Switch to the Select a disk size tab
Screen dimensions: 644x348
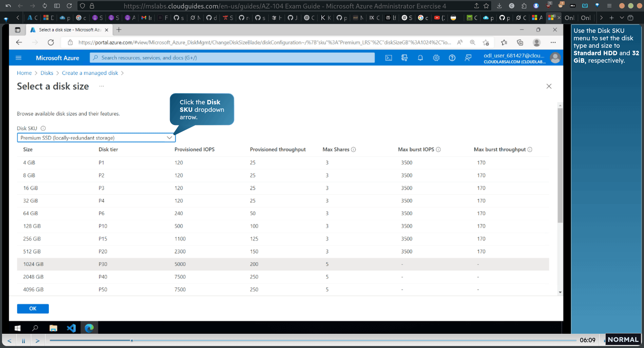pyautogui.click(x=70, y=30)
